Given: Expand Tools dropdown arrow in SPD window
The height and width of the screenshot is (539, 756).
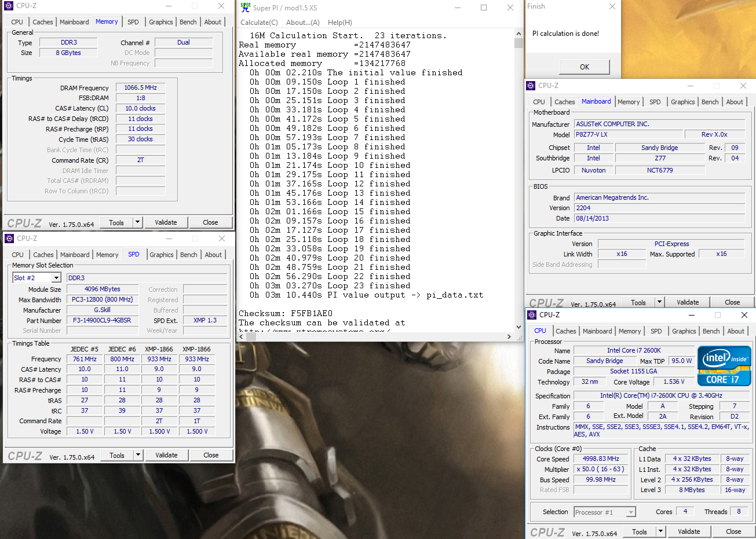Looking at the screenshot, I should 138,455.
